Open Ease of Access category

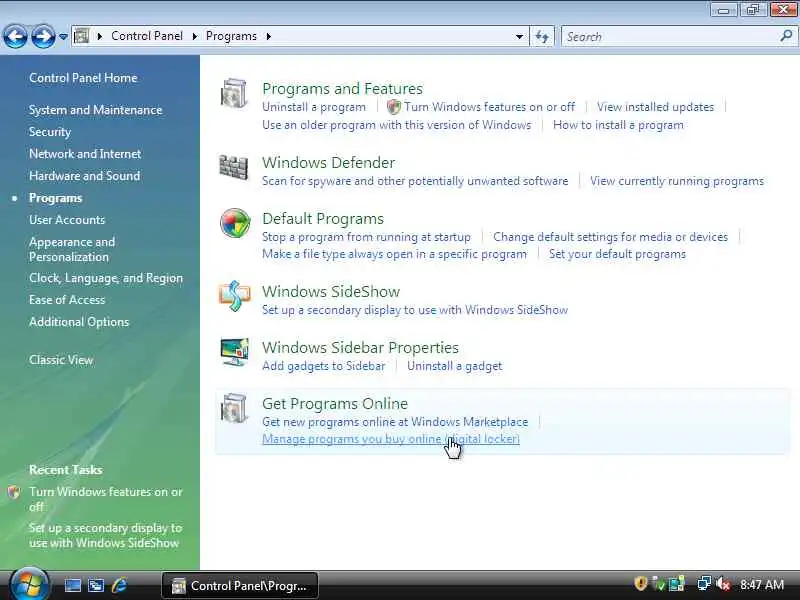[67, 300]
